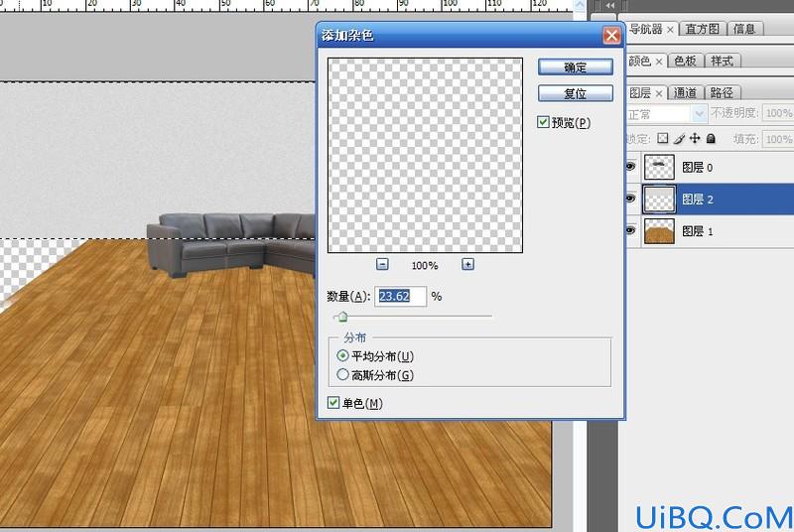Adjust the 数量 amount slider handle
The height and width of the screenshot is (532, 794).
[x=342, y=317]
